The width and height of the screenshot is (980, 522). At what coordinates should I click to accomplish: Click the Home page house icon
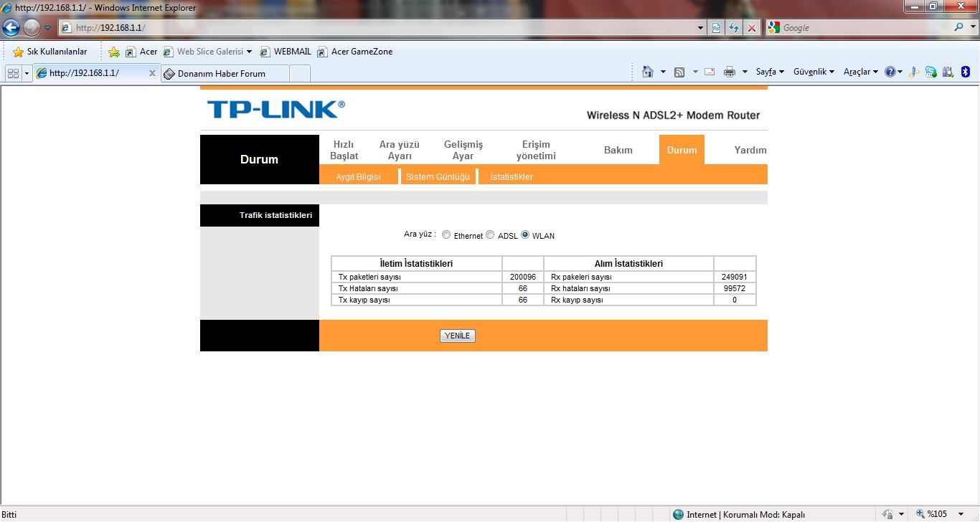pyautogui.click(x=648, y=72)
